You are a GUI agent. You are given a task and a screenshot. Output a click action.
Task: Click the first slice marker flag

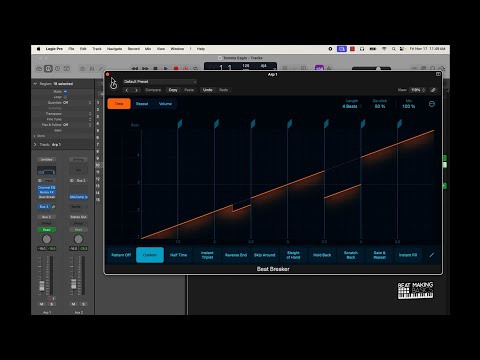coord(180,124)
